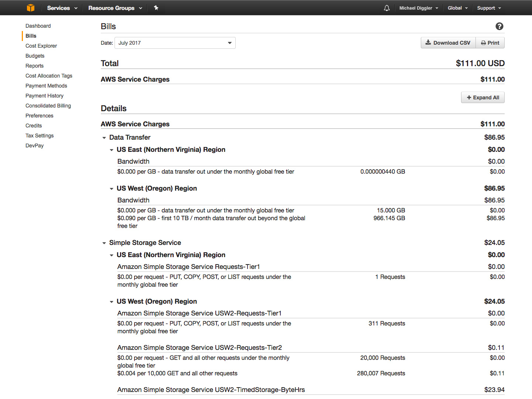
Task: Open Reports in the sidebar
Action: point(34,66)
